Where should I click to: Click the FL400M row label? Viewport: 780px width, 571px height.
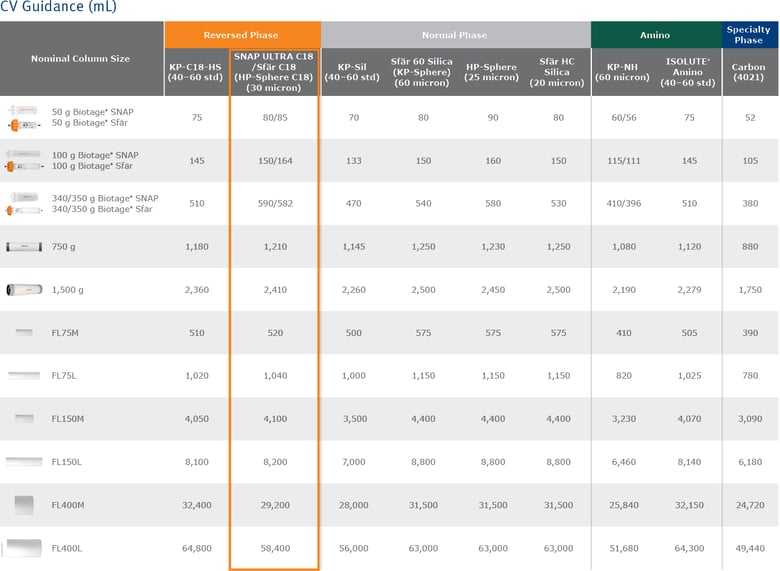tap(68, 505)
